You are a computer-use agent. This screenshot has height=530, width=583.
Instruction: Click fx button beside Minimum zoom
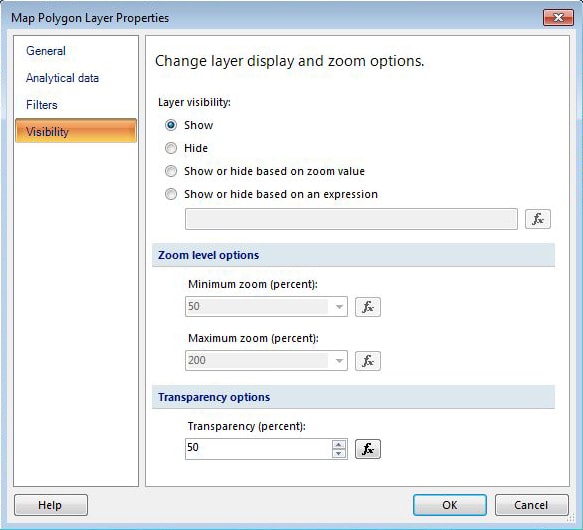coord(368,307)
